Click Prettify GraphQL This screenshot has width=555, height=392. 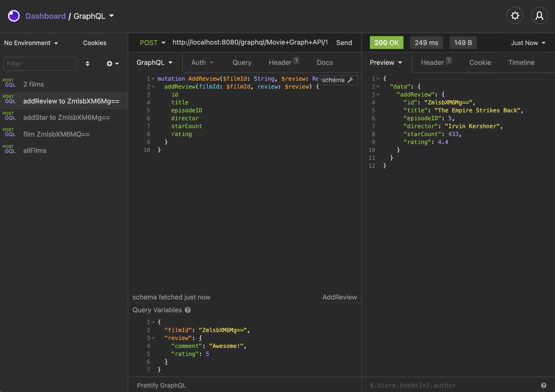click(x=161, y=385)
